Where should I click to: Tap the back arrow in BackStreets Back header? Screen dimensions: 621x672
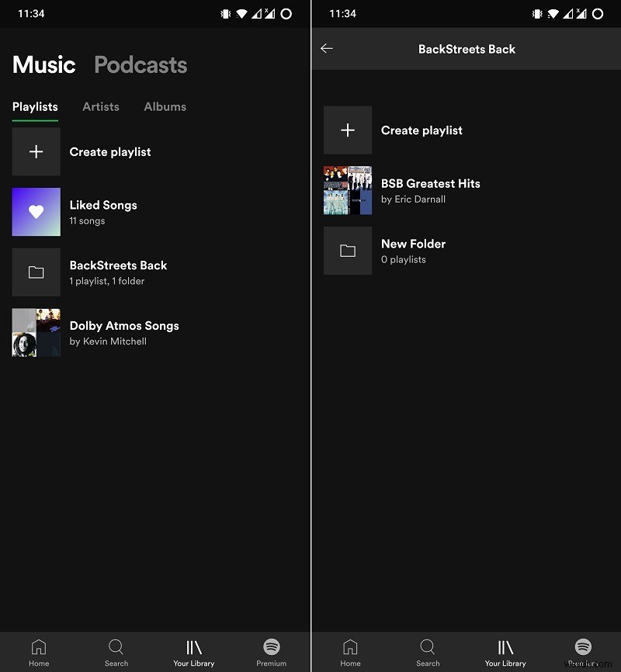[327, 48]
